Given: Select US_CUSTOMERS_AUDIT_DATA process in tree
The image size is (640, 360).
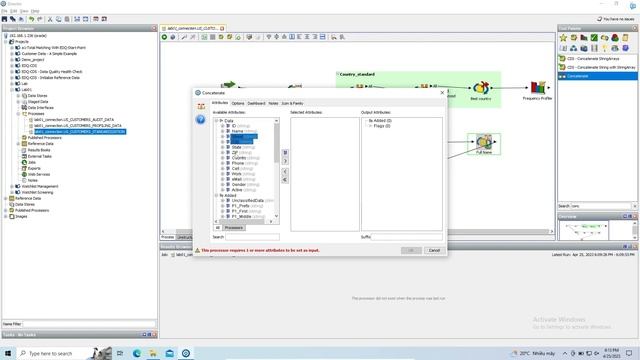Looking at the screenshot, I should [74, 120].
